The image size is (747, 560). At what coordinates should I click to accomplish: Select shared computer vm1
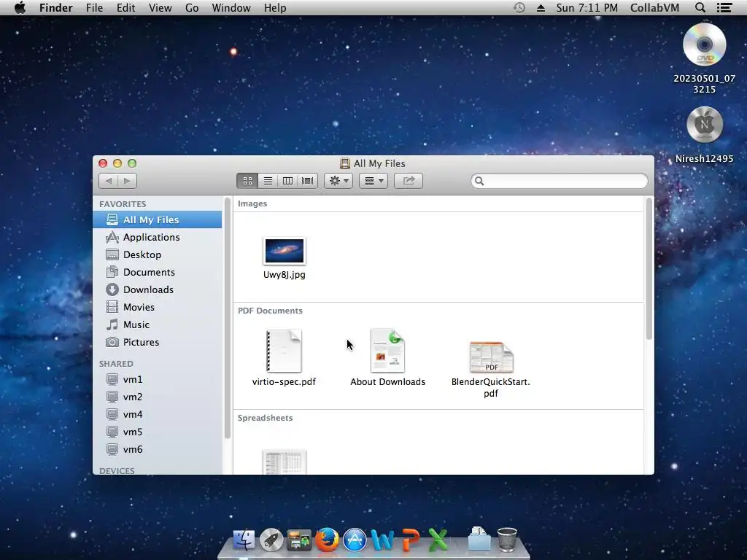pos(158,379)
